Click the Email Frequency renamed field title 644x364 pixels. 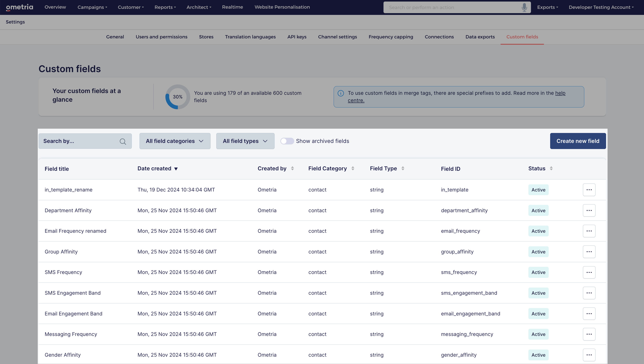tap(75, 231)
